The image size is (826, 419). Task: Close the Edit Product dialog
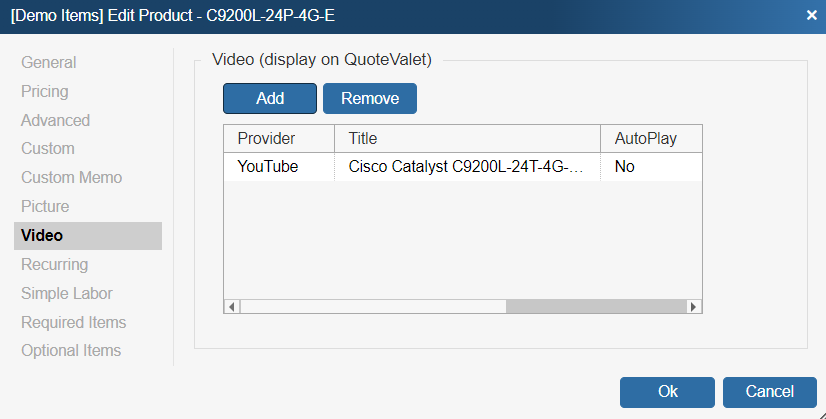[x=811, y=15]
